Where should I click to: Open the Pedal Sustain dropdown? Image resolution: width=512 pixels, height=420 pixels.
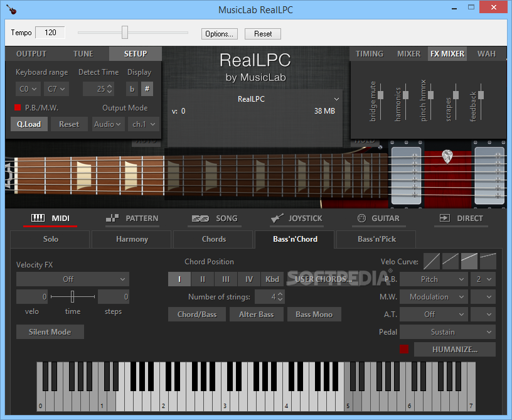pyautogui.click(x=447, y=332)
